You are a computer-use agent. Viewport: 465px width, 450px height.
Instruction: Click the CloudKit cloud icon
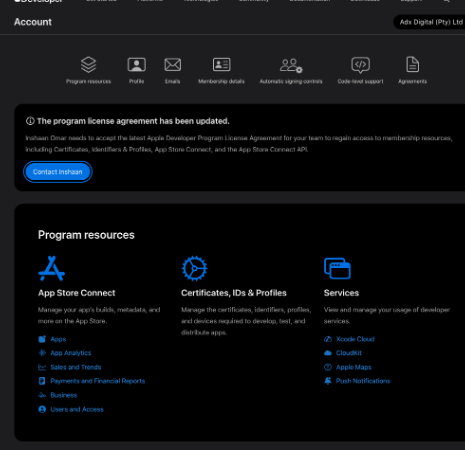328,353
